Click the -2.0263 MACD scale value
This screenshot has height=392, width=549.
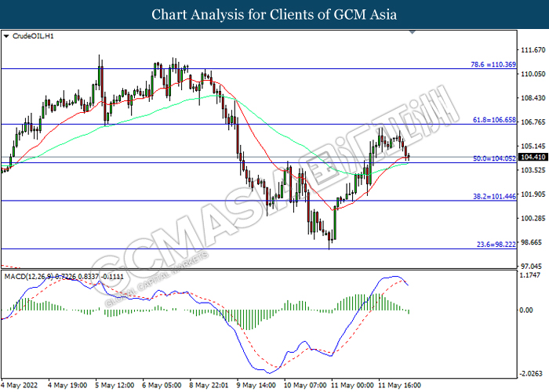coord(531,374)
